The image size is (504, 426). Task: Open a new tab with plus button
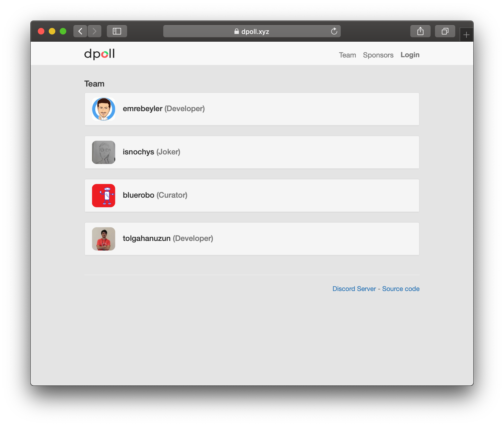point(466,35)
